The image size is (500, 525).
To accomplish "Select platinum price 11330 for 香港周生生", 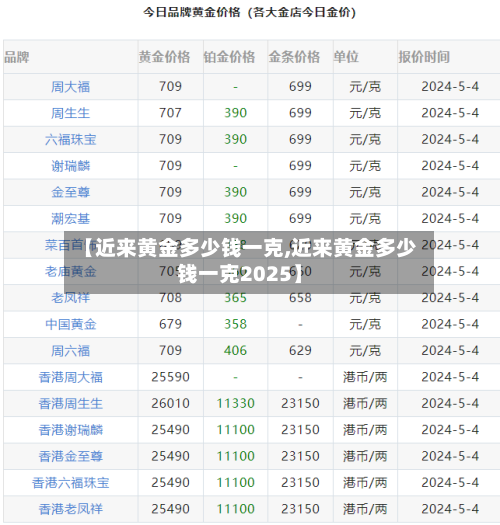I will [235, 403].
